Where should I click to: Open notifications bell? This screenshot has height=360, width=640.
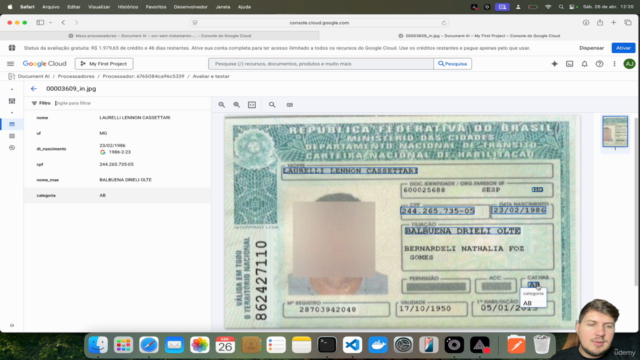click(x=584, y=64)
